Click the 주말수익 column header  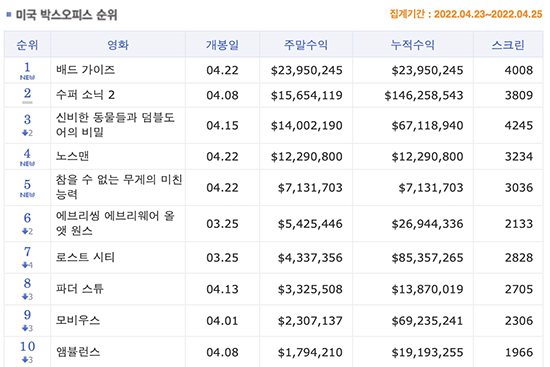[306, 45]
